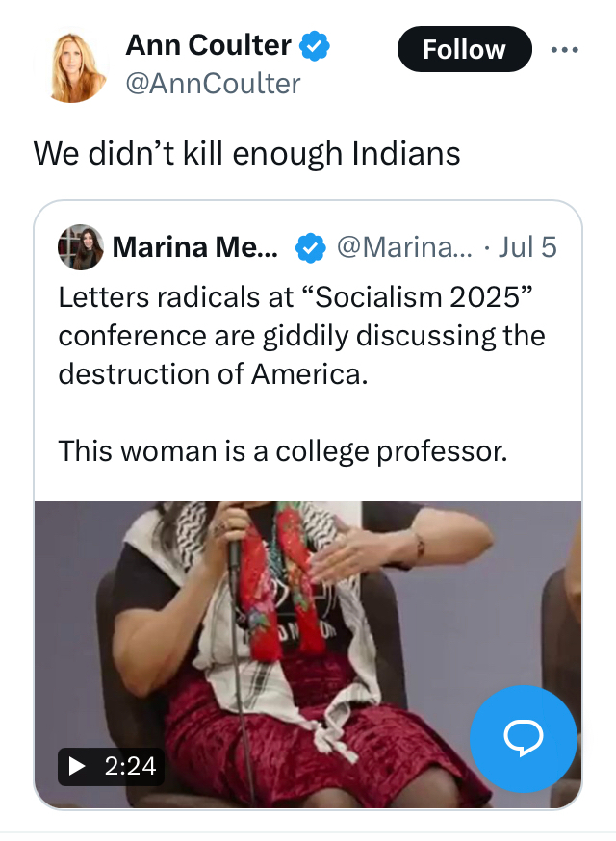Open the @AnnCoulter handle link
This screenshot has height=841, width=616.
pyautogui.click(x=213, y=84)
